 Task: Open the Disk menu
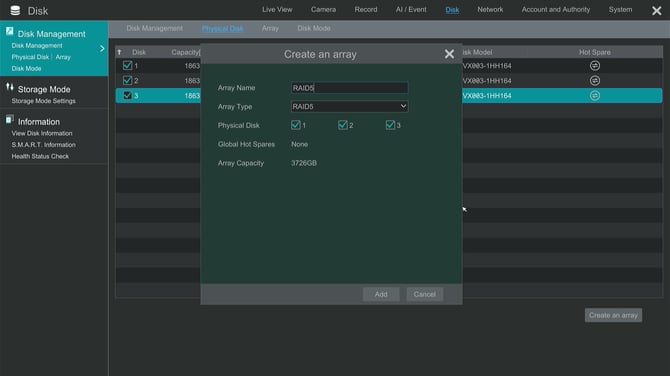452,9
